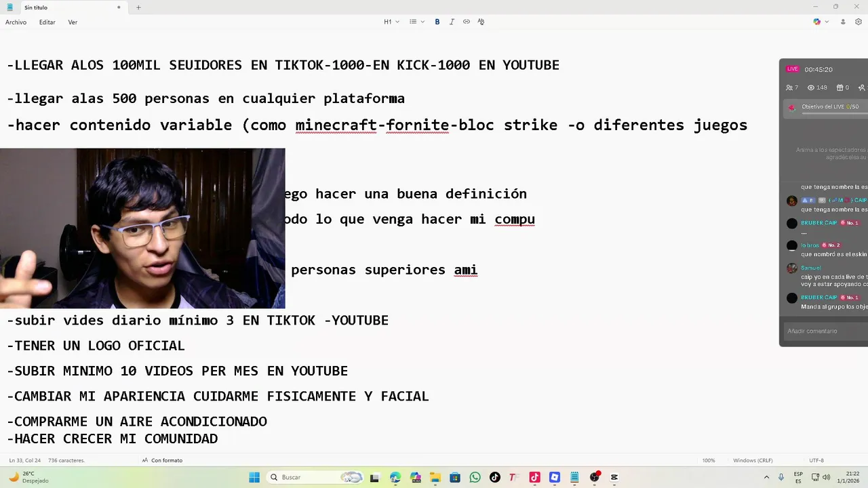Open the Archivo menu
Image resolution: width=868 pixels, height=488 pixels.
click(x=16, y=22)
